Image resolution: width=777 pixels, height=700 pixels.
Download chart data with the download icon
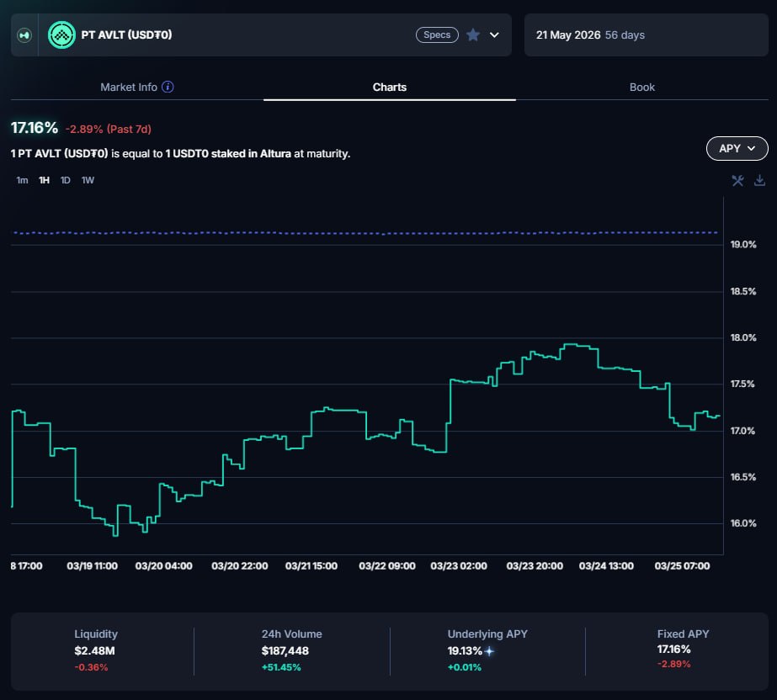pos(759,180)
